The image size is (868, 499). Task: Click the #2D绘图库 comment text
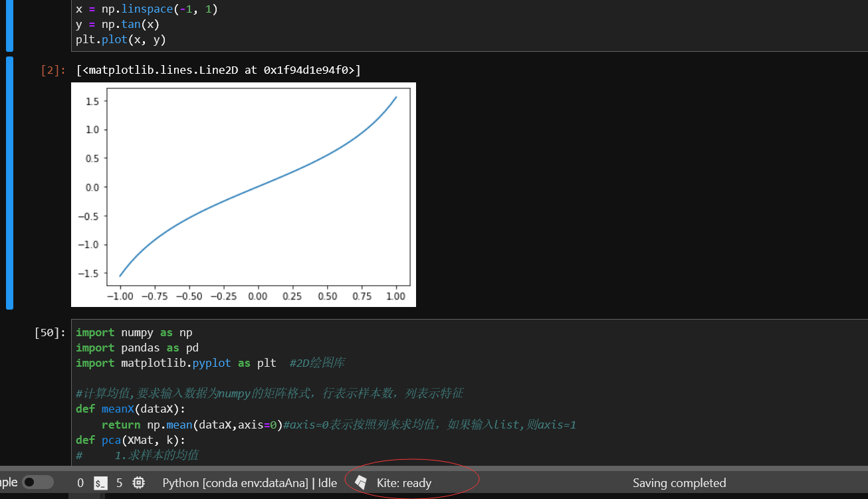[317, 363]
